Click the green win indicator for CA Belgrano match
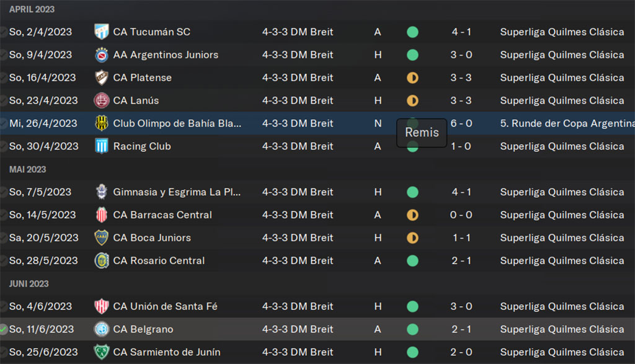 point(412,329)
